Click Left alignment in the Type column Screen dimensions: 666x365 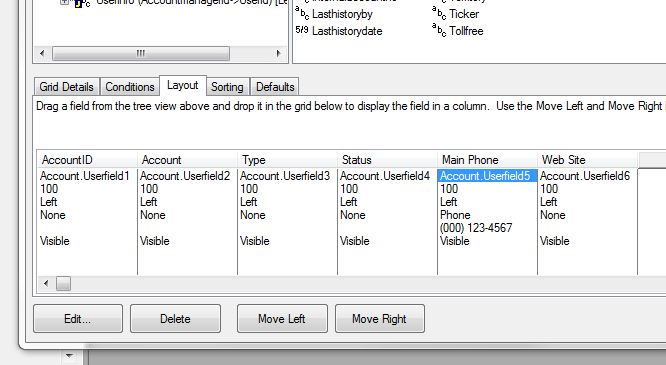[x=248, y=202]
